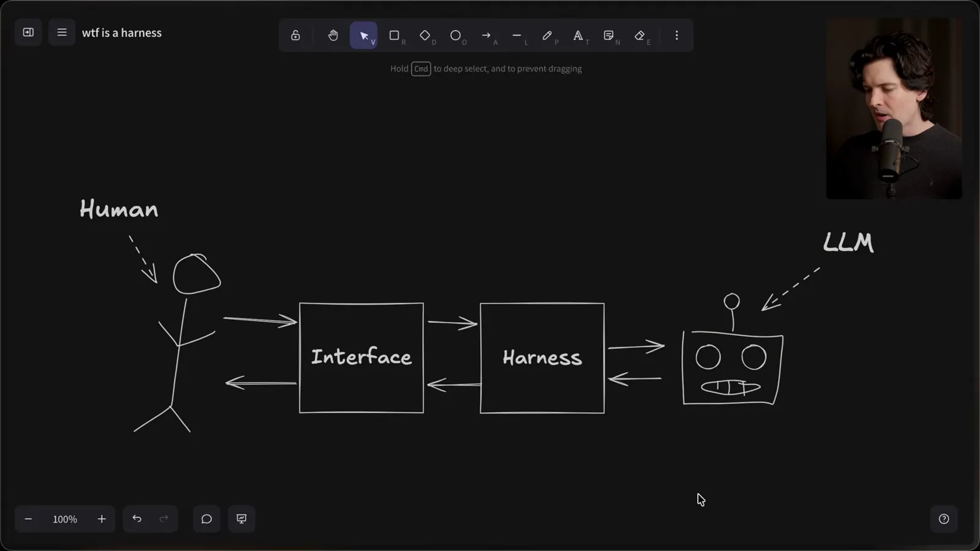
Task: Select the Arrow drawing tool
Action: tap(486, 36)
